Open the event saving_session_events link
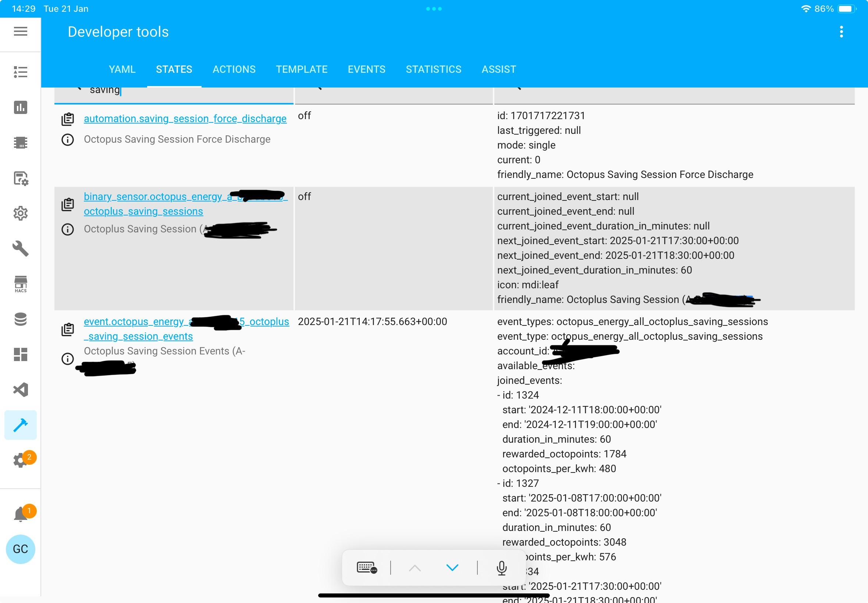This screenshot has height=603, width=868. [x=186, y=329]
